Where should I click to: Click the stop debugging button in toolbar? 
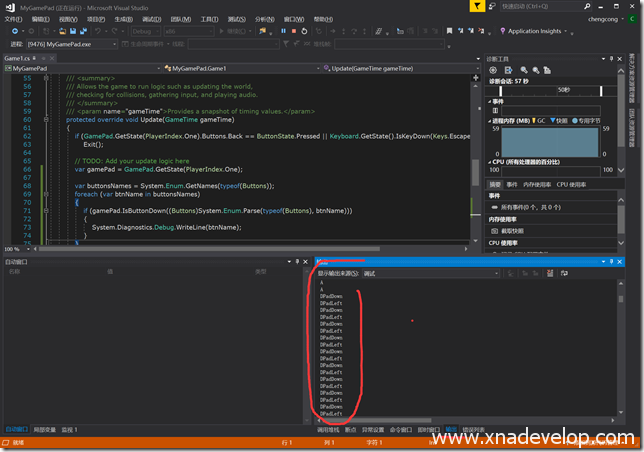(295, 31)
